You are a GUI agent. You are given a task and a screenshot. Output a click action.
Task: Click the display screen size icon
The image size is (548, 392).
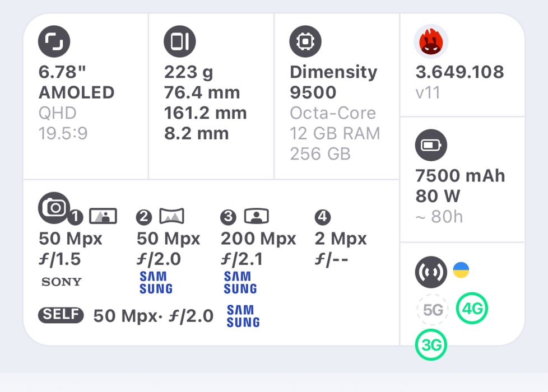pos(54,42)
